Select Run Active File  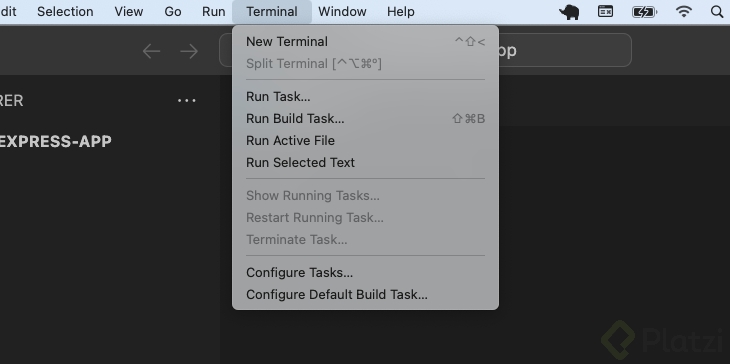(x=365, y=140)
